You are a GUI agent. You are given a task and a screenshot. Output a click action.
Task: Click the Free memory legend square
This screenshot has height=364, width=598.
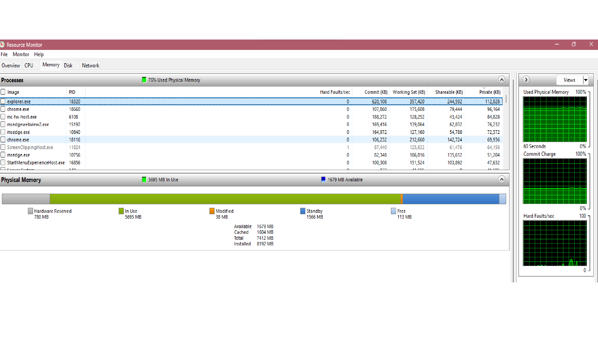tap(393, 211)
